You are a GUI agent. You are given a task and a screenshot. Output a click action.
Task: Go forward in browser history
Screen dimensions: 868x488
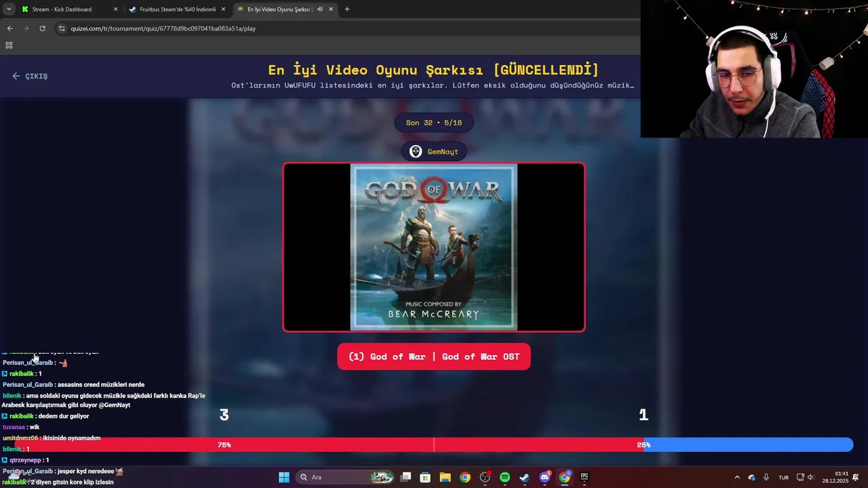(26, 28)
